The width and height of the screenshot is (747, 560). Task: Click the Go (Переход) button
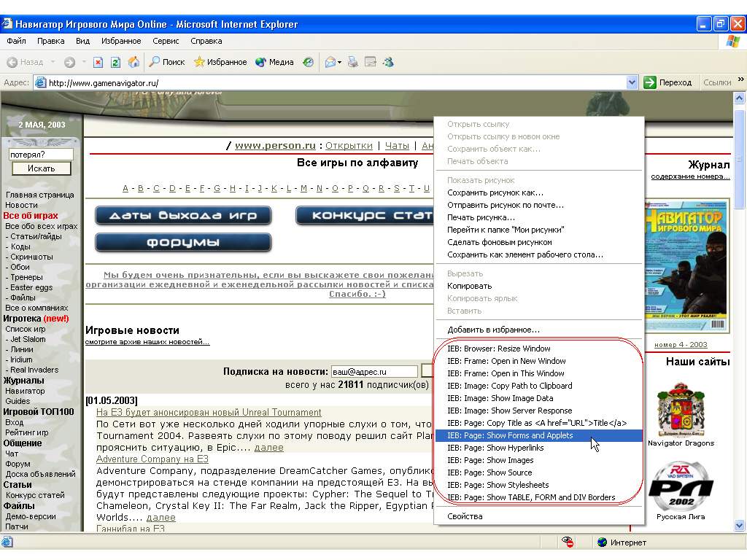click(668, 82)
